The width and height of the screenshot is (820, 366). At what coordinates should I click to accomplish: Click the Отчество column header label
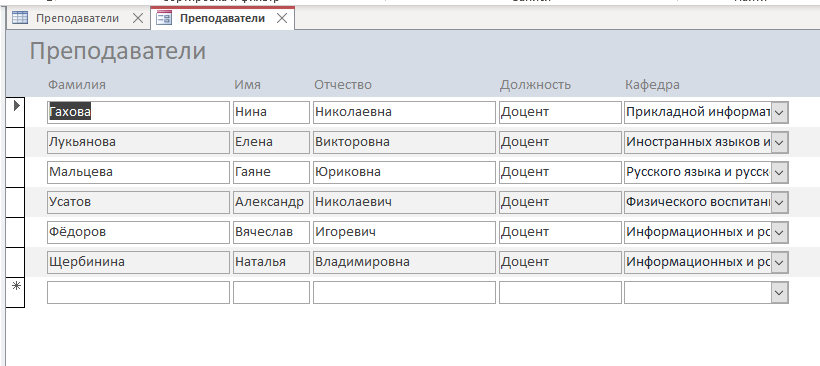pos(343,85)
